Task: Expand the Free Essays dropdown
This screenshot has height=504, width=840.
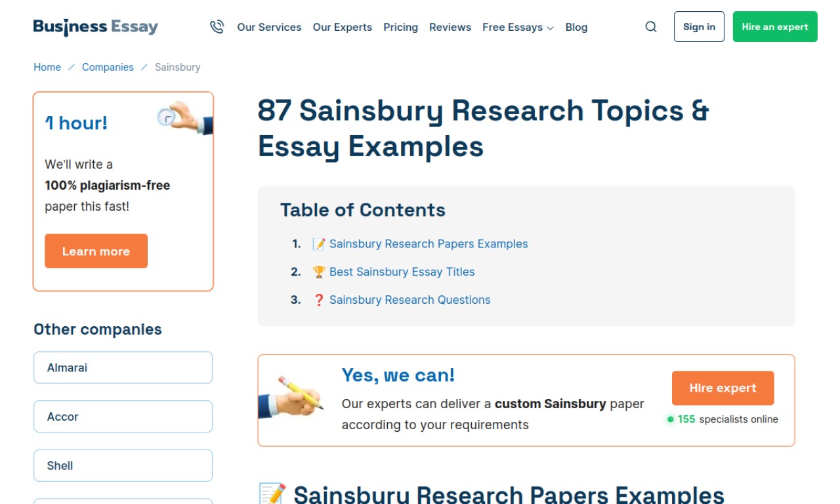Action: [518, 27]
